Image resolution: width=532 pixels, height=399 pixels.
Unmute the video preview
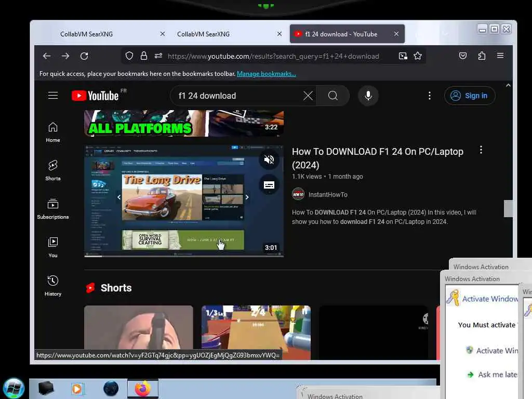[269, 159]
